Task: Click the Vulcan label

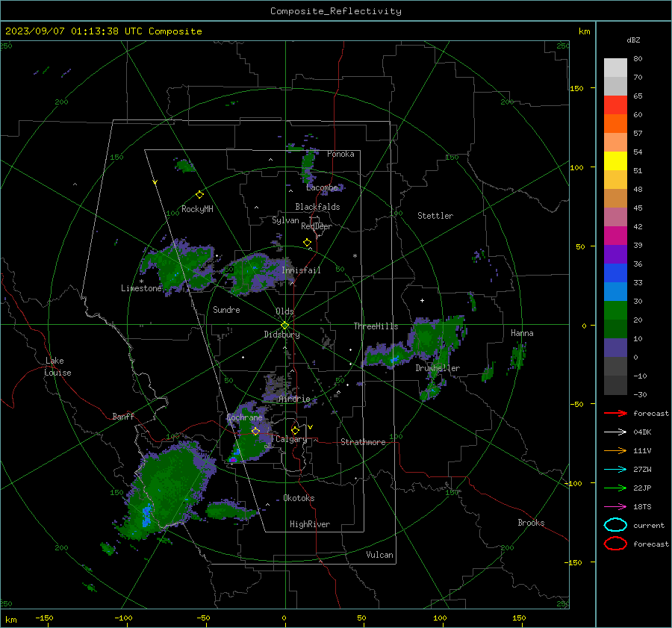Action: tap(380, 555)
